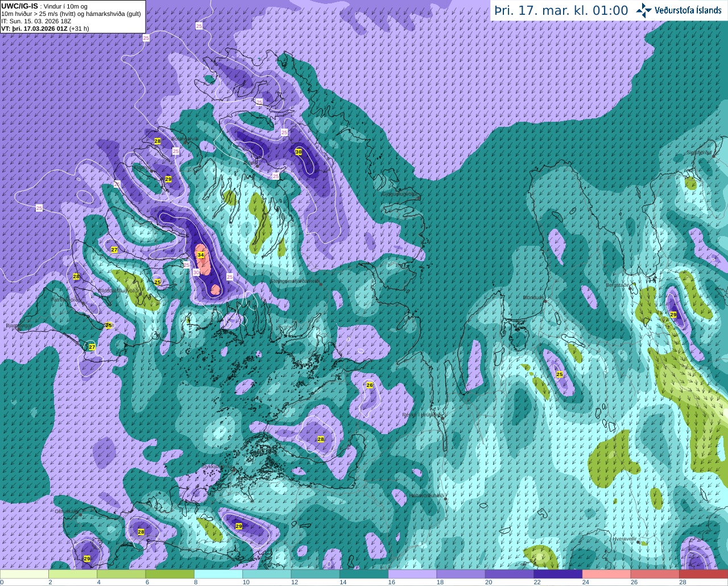Click the light teal 10–12 legend swatch
The image size is (728, 586).
click(x=267, y=574)
